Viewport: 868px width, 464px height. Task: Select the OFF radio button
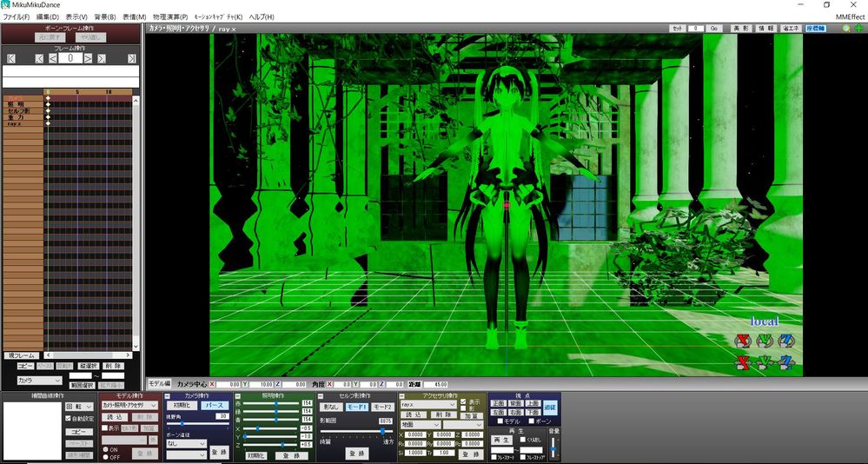click(106, 457)
